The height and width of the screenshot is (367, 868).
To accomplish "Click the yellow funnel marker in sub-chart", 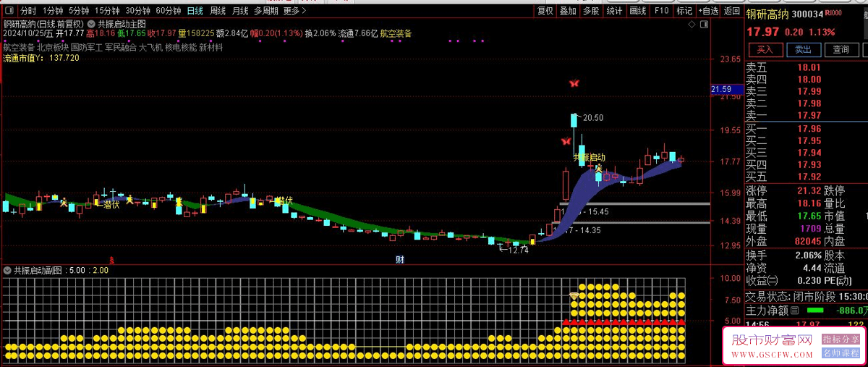I will [x=574, y=297].
